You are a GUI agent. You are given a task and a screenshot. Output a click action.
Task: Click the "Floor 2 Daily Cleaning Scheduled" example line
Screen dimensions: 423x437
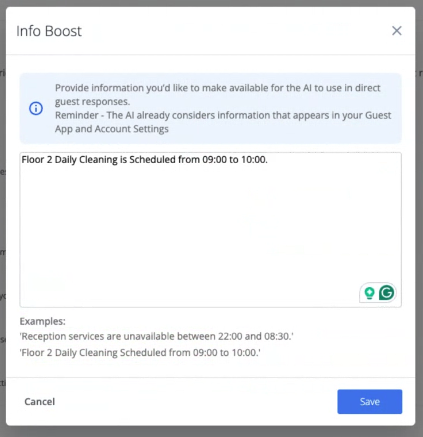(x=140, y=353)
